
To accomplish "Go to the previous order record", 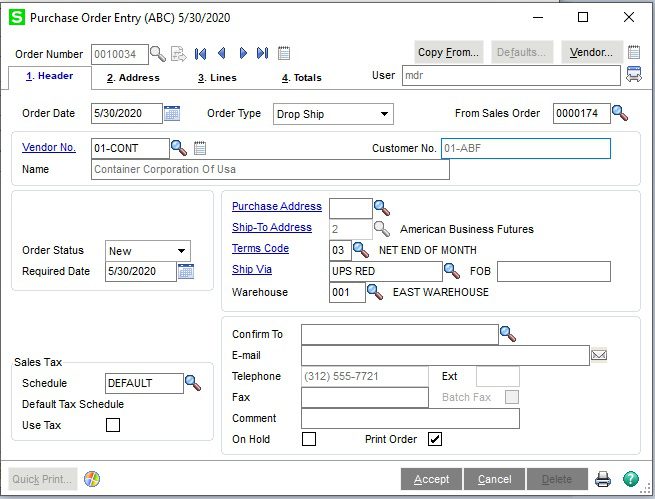I will [222, 53].
